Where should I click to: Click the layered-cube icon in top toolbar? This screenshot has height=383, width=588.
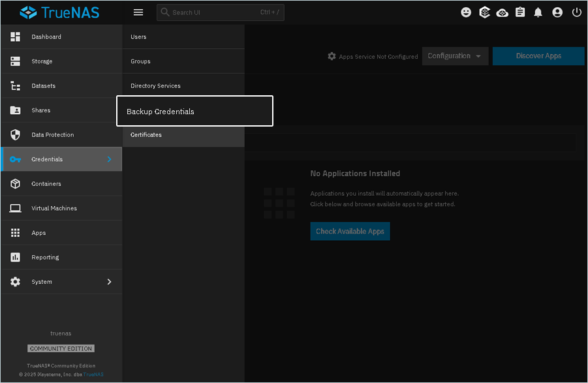pyautogui.click(x=484, y=12)
